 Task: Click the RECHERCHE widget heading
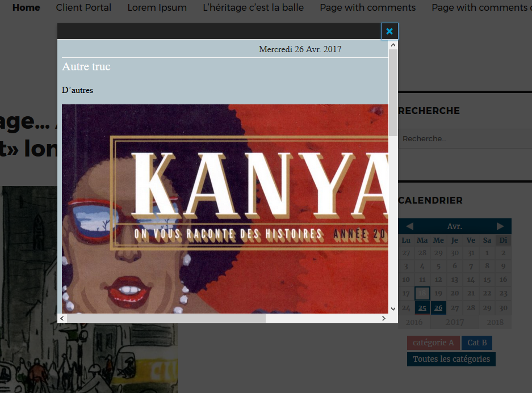(x=429, y=111)
